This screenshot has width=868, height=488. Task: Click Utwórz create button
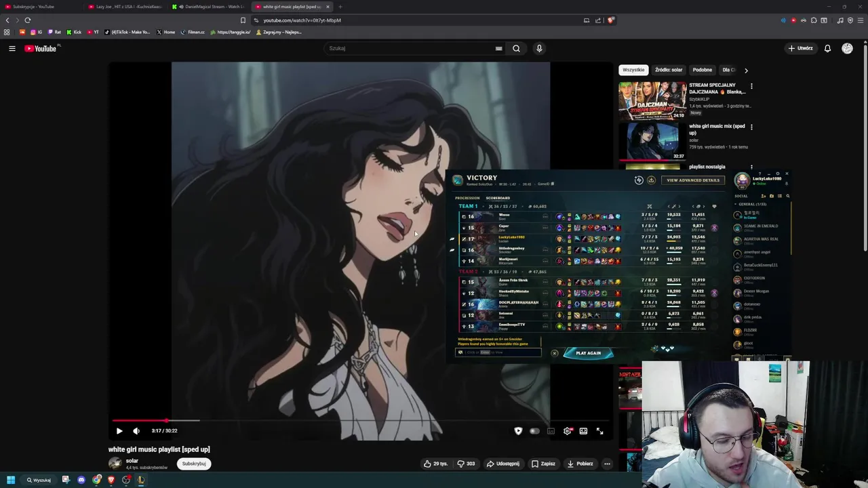[x=800, y=48]
